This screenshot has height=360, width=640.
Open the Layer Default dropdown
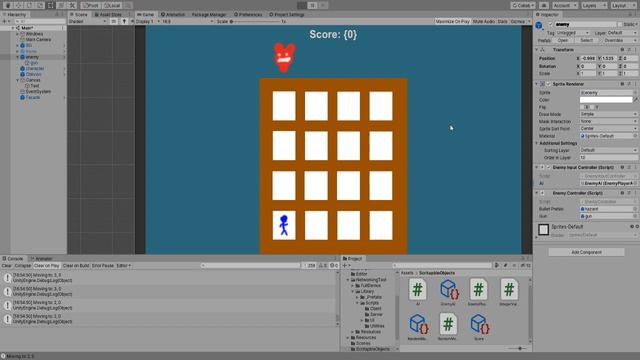pos(622,33)
